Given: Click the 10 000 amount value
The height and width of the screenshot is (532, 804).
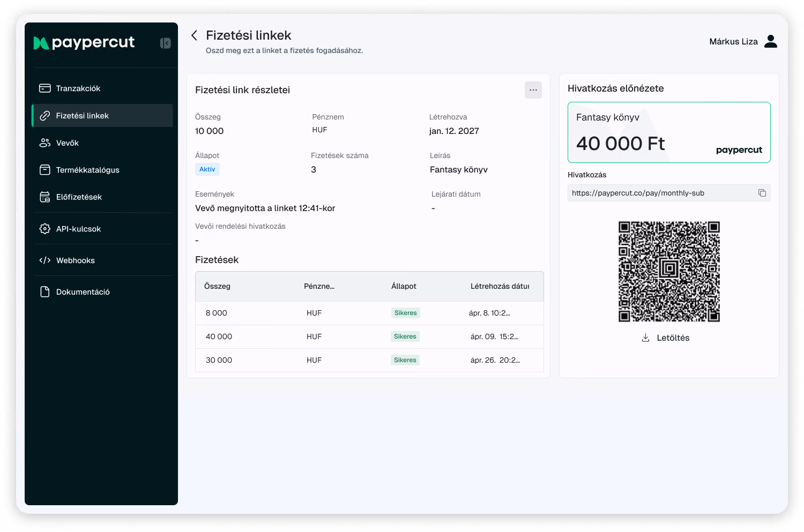Looking at the screenshot, I should 209,131.
